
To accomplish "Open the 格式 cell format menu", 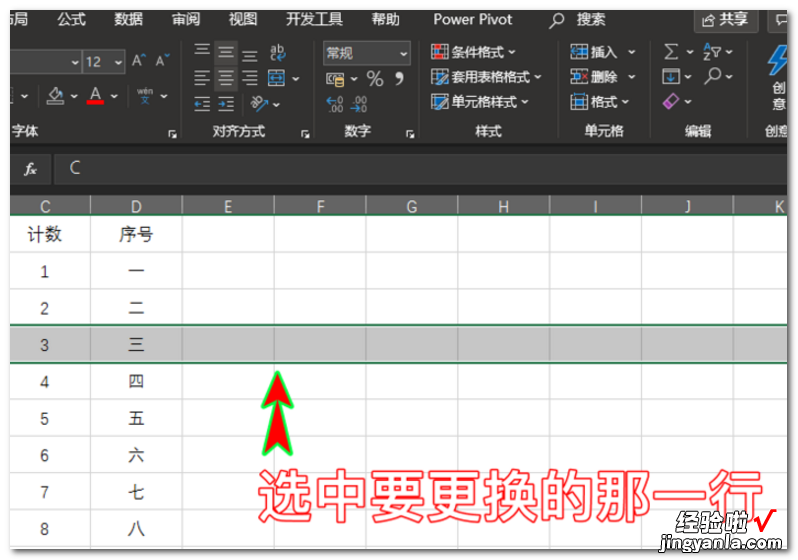I will 600,102.
